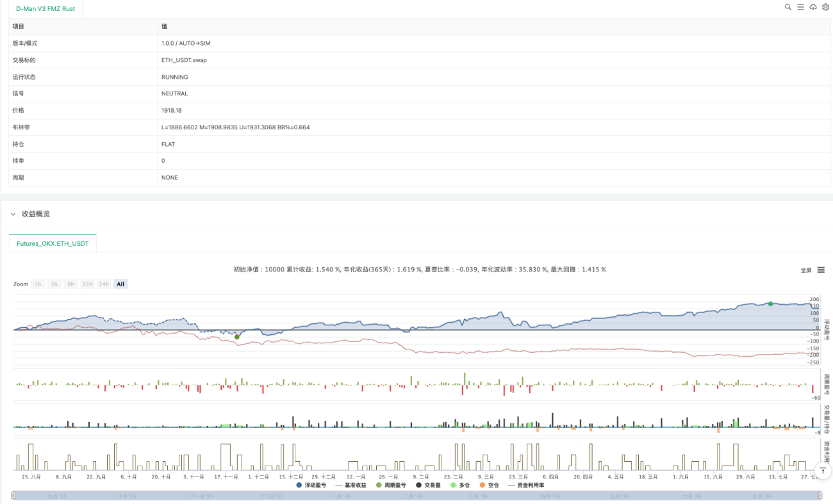Open the settings gear icon
The height and width of the screenshot is (504, 833).
click(825, 7)
